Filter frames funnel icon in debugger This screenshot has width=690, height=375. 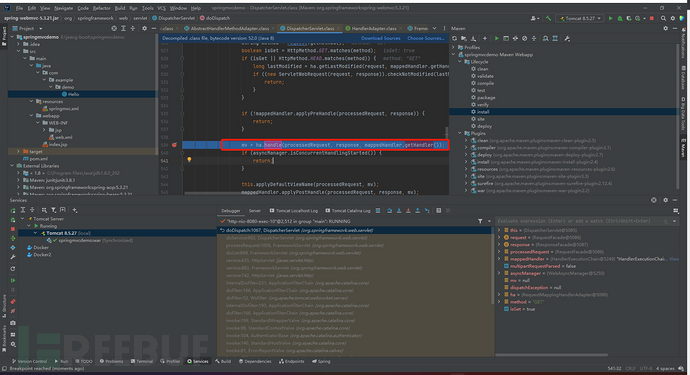click(x=480, y=221)
